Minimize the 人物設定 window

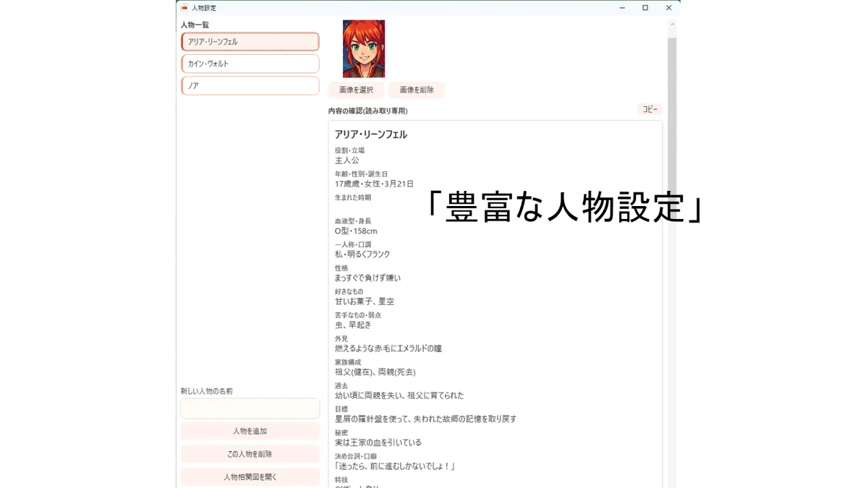(621, 8)
